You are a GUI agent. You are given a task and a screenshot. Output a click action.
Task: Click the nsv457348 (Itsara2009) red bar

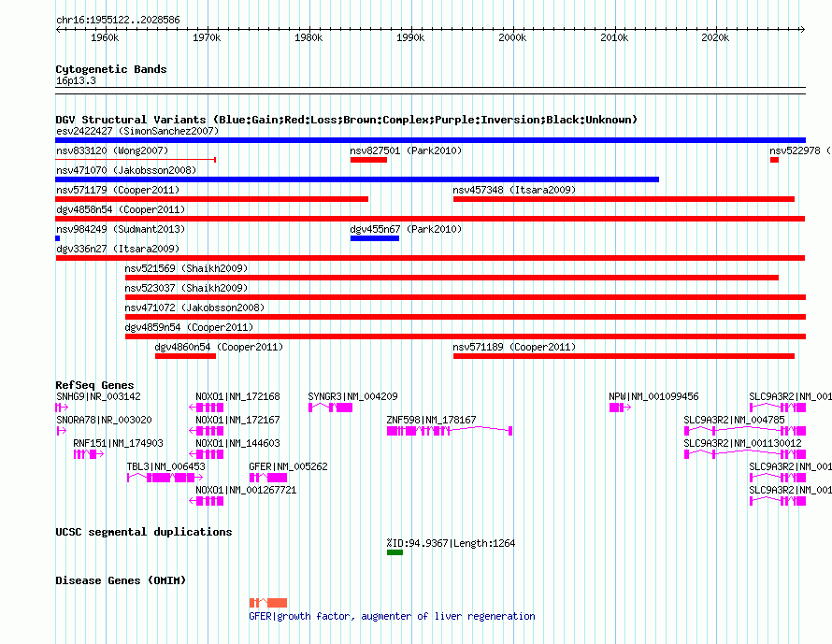(624, 199)
